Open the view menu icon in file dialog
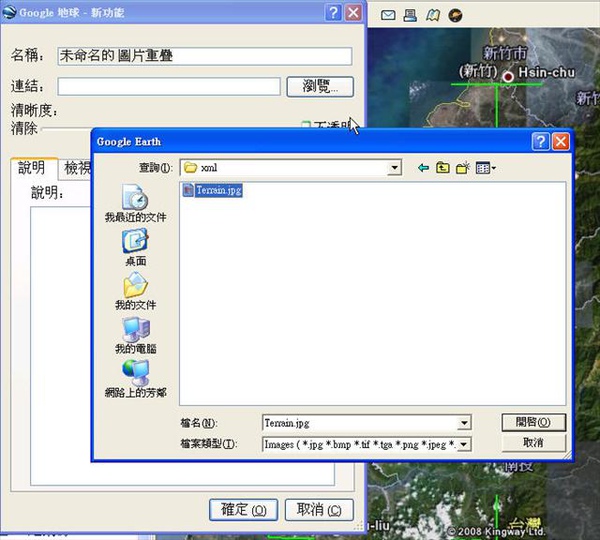 click(x=485, y=168)
